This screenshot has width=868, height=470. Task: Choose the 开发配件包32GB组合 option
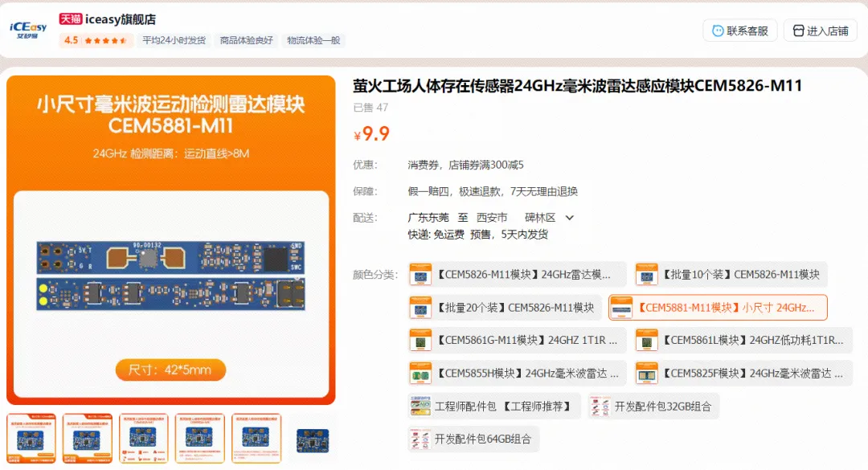click(653, 407)
